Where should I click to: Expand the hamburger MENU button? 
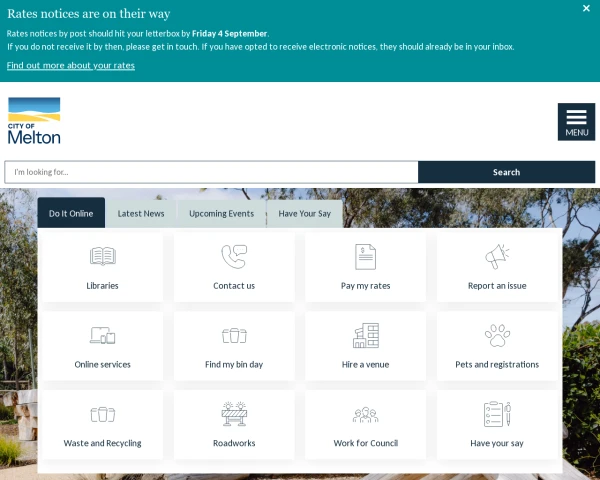click(x=576, y=122)
